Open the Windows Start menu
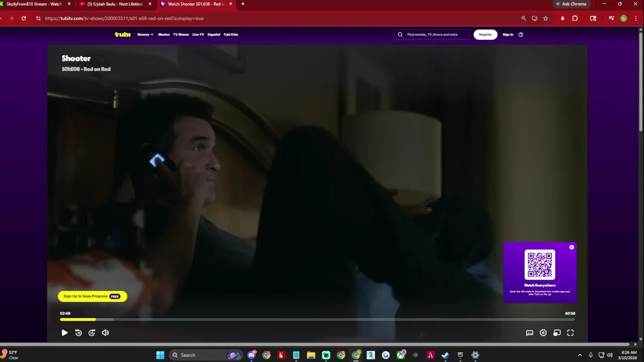Image resolution: width=644 pixels, height=362 pixels. click(160, 355)
